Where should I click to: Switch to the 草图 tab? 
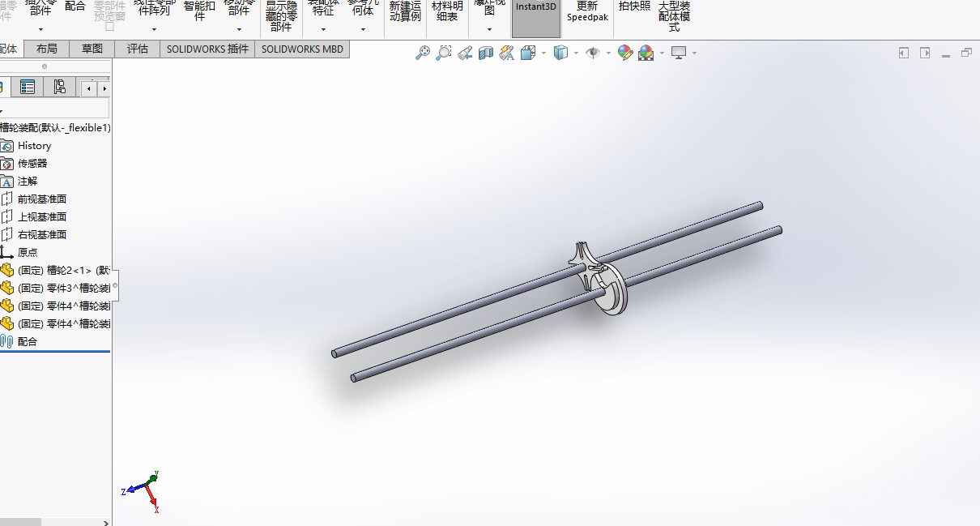92,49
